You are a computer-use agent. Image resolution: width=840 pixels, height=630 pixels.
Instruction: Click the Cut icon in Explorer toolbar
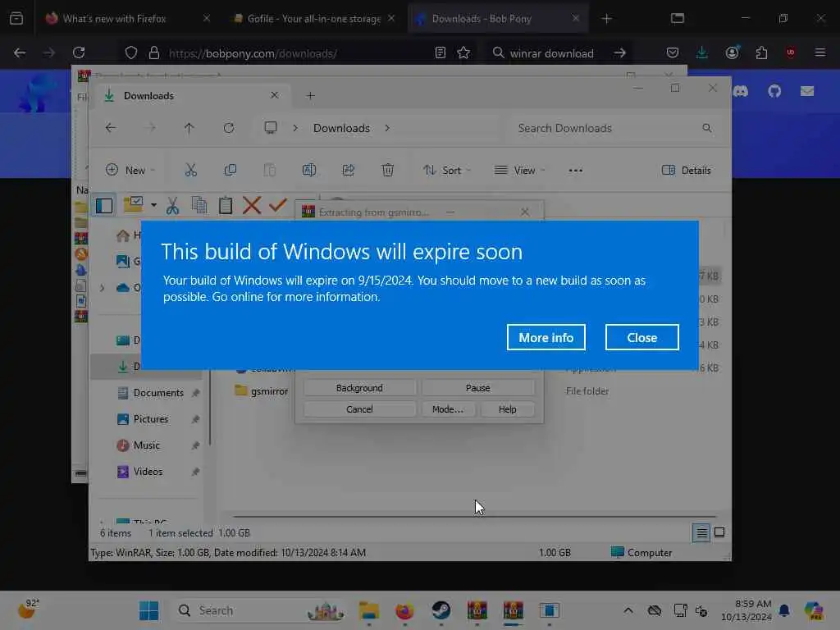pyautogui.click(x=190, y=171)
